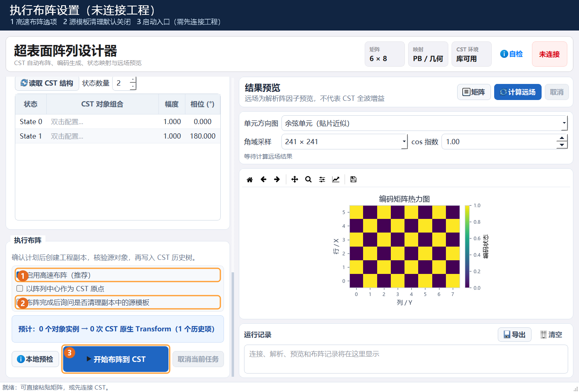The image size is (579, 392).
Task: Increase 状态数量 with the up arrow
Action: click(x=133, y=80)
